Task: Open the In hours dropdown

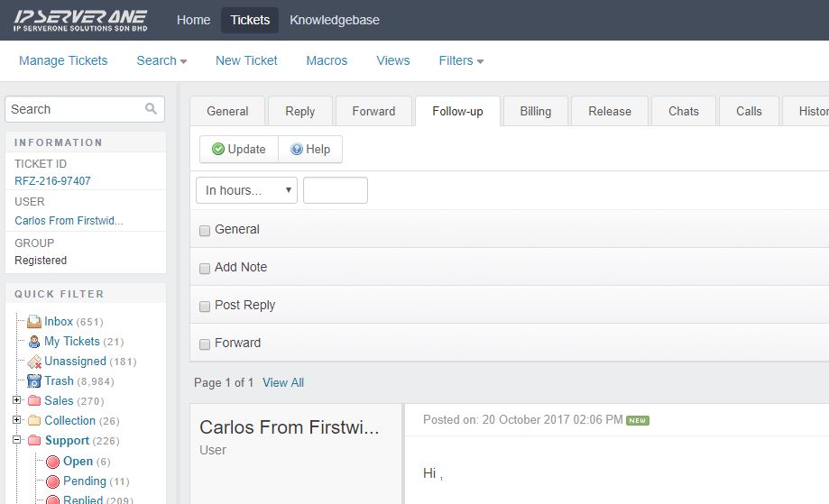Action: 246,190
